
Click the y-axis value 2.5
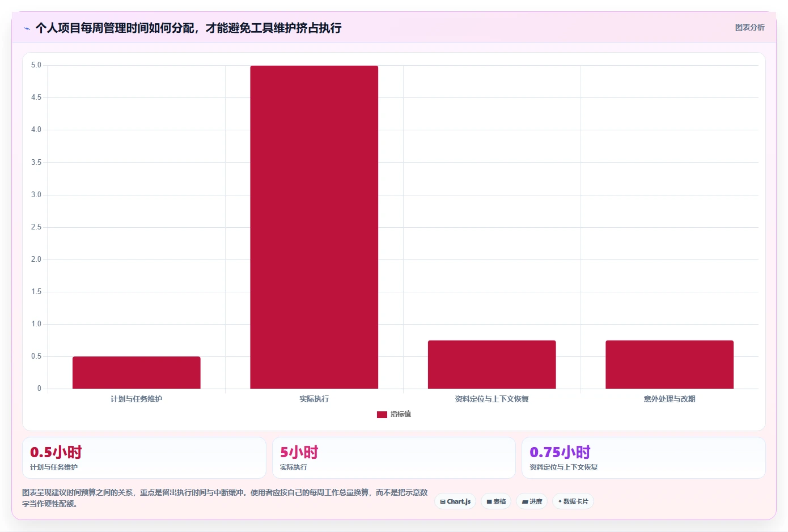pos(36,227)
